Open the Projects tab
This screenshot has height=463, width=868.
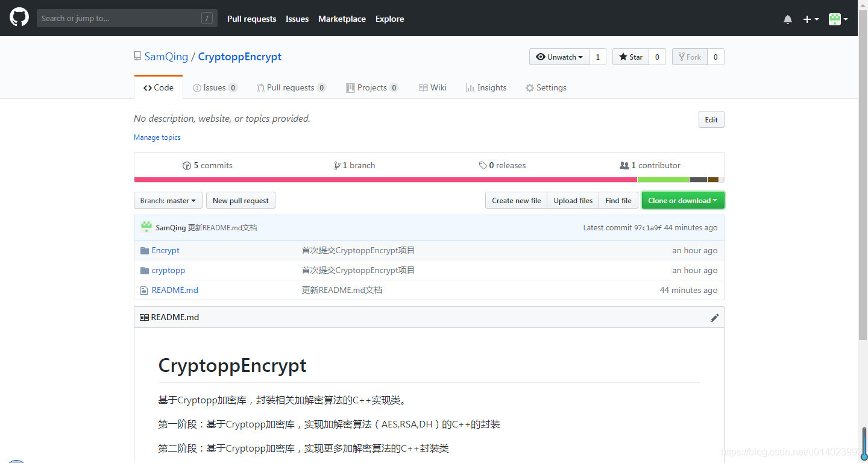(x=372, y=87)
